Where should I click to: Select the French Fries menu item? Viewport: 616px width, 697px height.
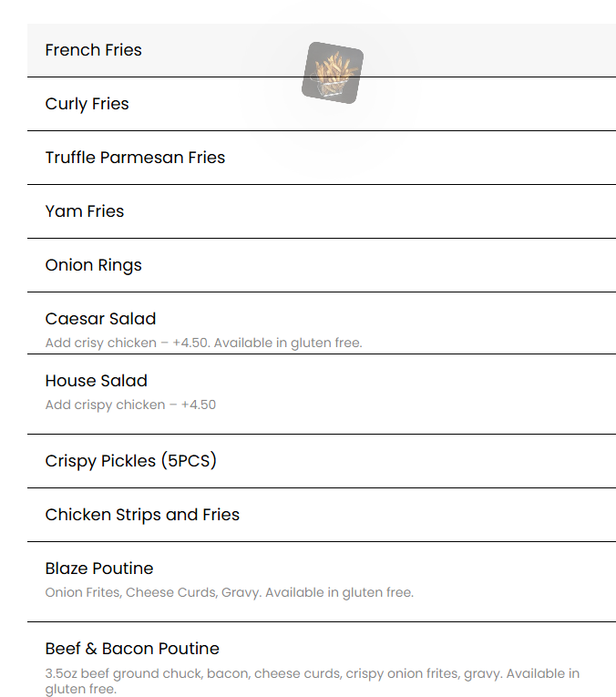point(93,50)
